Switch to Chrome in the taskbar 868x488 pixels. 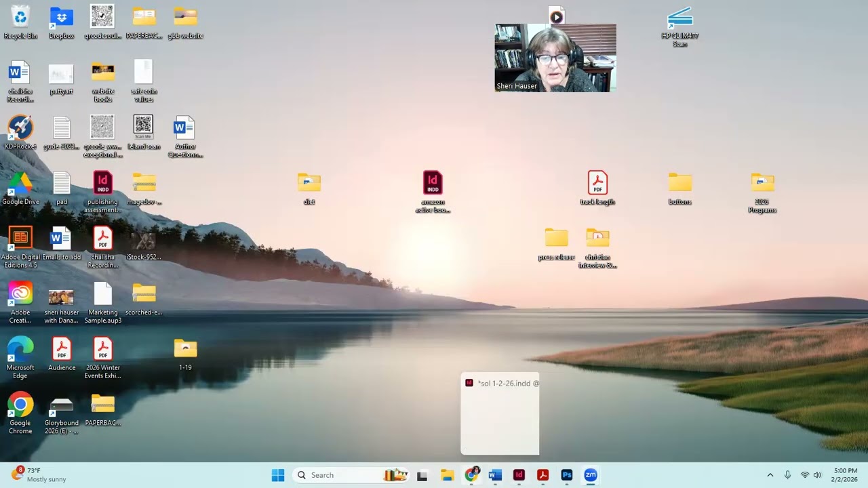pyautogui.click(x=471, y=475)
